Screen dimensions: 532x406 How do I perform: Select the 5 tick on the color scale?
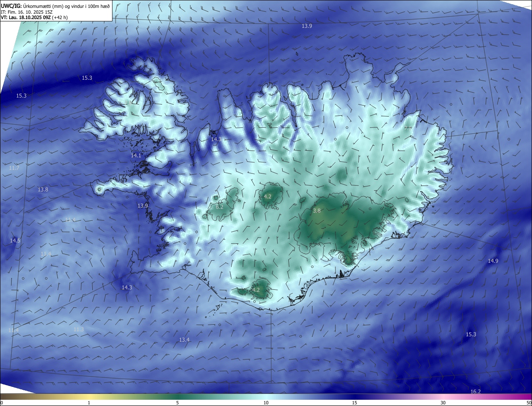pyautogui.click(x=177, y=403)
